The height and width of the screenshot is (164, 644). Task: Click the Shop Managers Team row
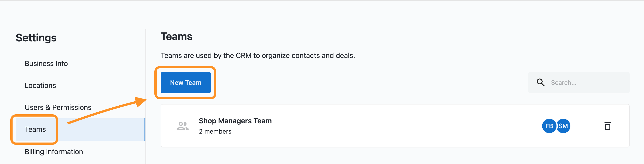point(395,126)
